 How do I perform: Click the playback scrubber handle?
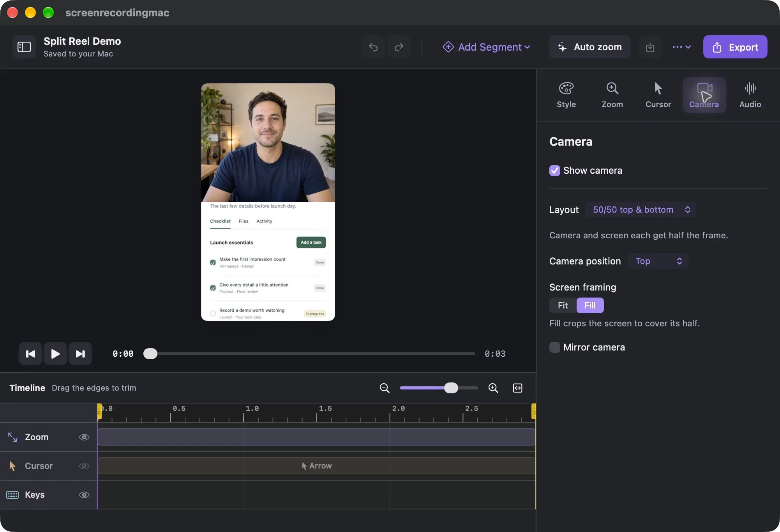tap(150, 354)
